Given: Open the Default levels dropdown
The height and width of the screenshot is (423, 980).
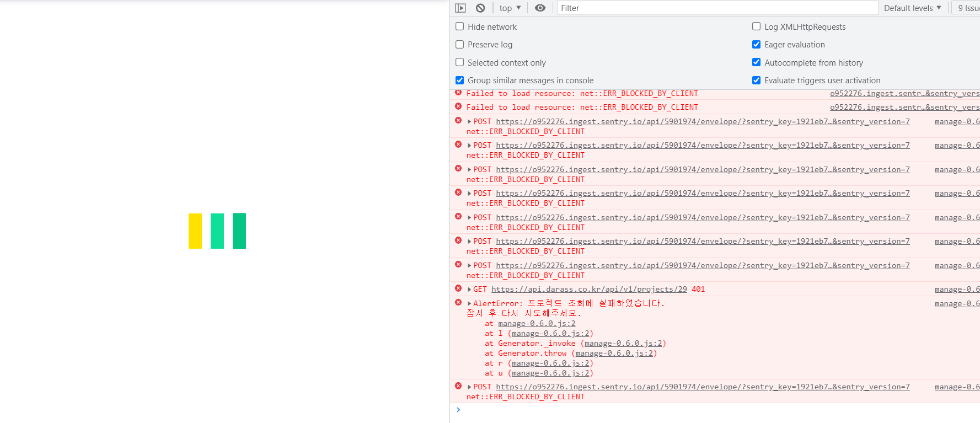Looking at the screenshot, I should click(x=912, y=8).
